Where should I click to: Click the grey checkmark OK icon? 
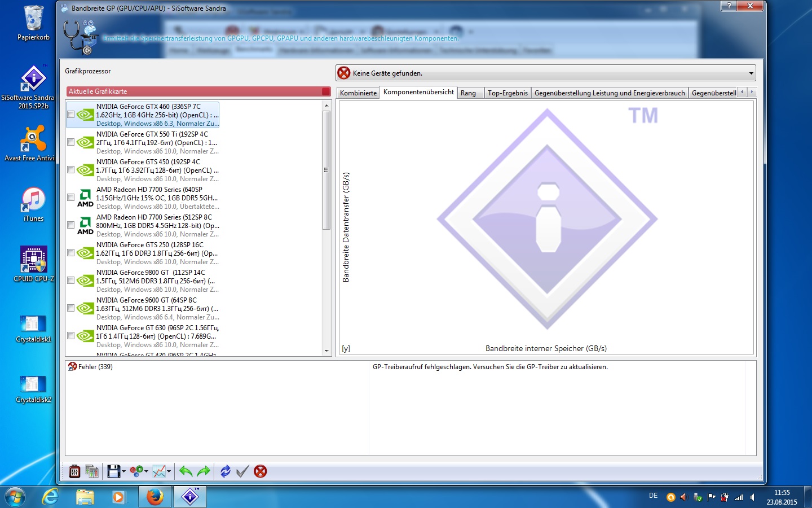pyautogui.click(x=242, y=471)
